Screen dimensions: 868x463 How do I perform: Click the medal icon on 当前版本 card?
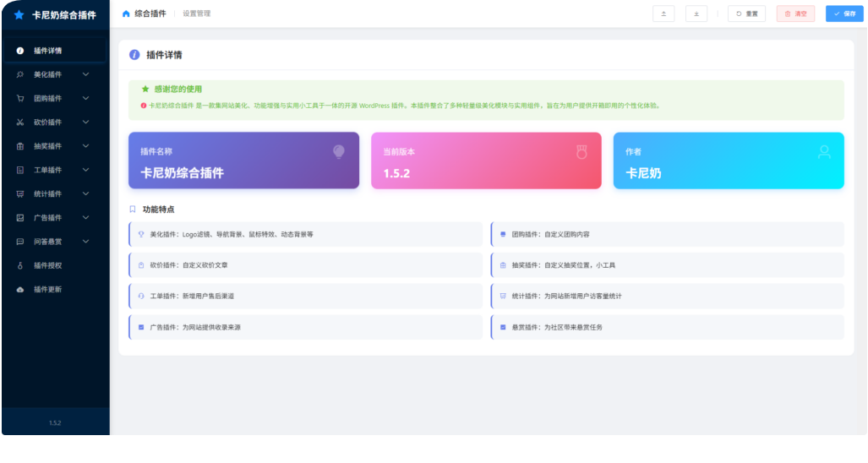tap(581, 152)
